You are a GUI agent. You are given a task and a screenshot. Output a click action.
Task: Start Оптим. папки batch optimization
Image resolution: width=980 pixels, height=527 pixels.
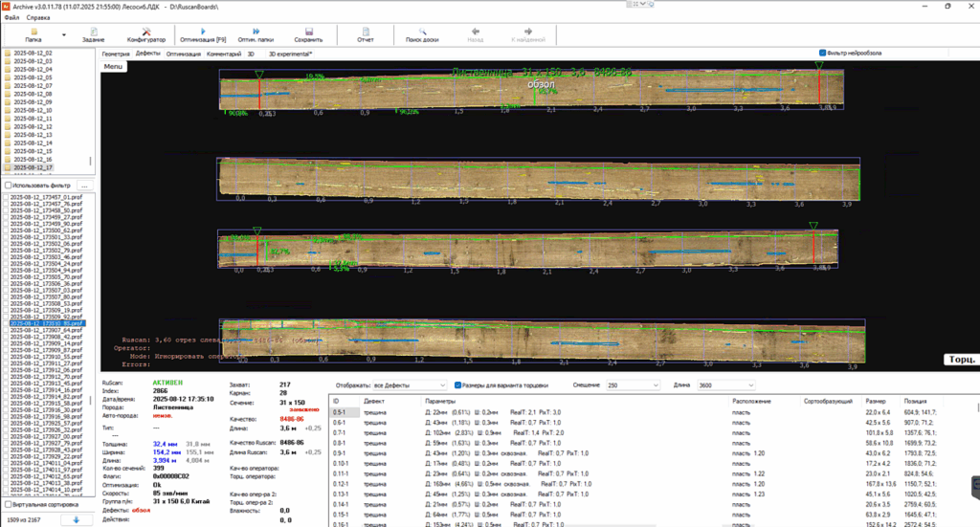coord(256,35)
